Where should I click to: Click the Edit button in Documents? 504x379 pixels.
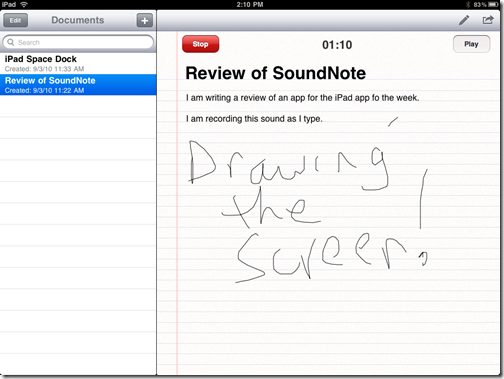[x=15, y=20]
